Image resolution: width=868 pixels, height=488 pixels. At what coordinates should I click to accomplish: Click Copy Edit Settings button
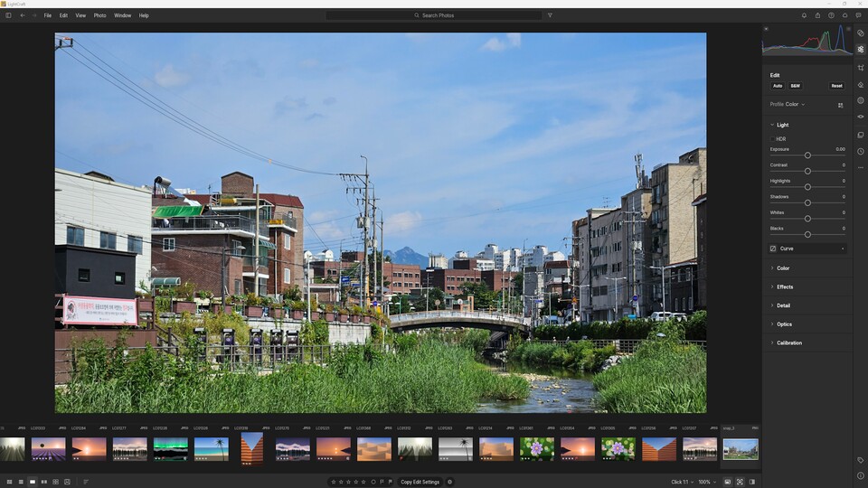pos(420,482)
